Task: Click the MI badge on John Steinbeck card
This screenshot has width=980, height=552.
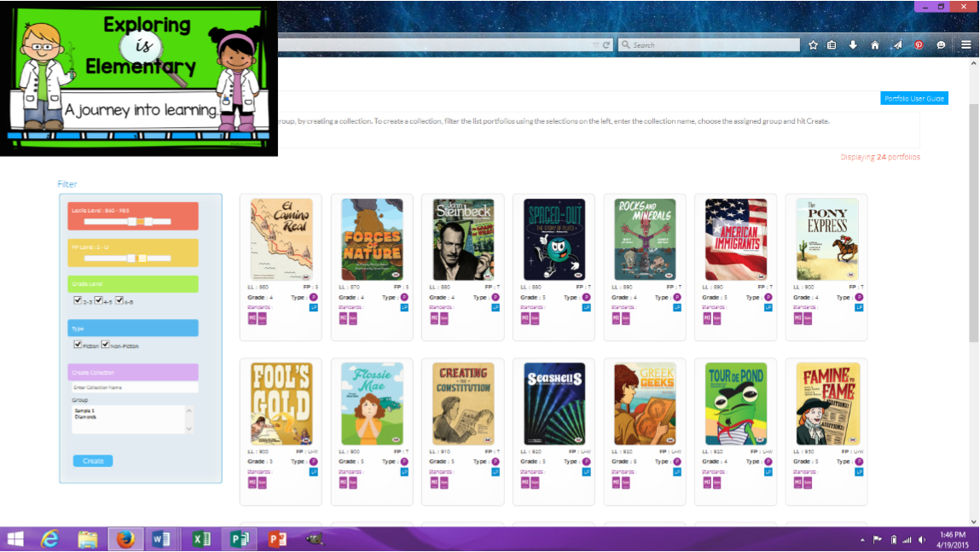Action: coord(434,319)
